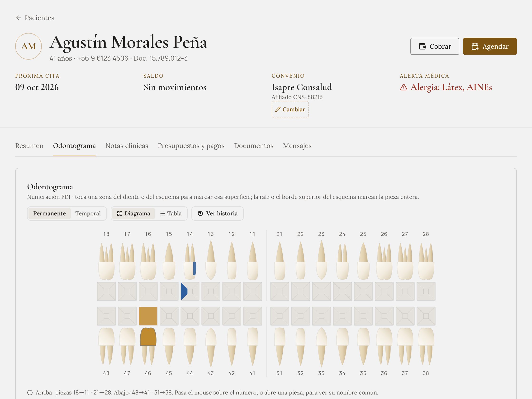Choose the Diagrama view
The image size is (532, 399).
[x=133, y=213]
